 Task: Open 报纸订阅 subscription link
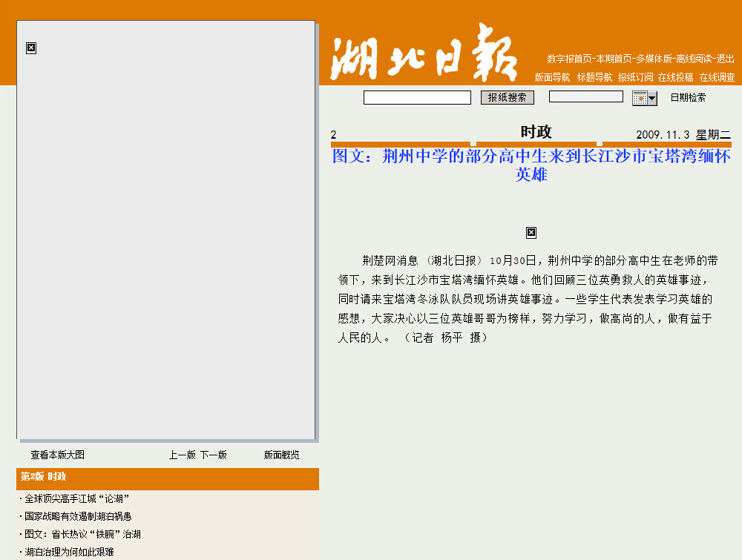(636, 77)
